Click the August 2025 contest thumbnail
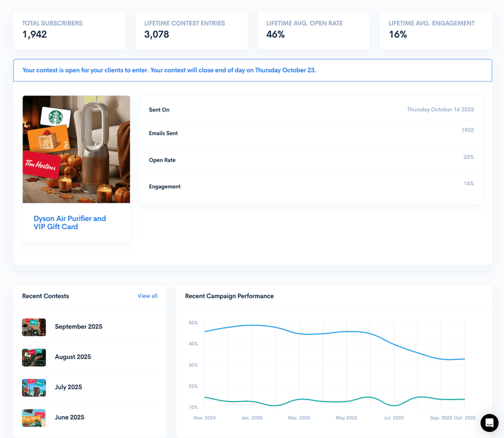Viewport: 504px width, 438px height. (33, 357)
